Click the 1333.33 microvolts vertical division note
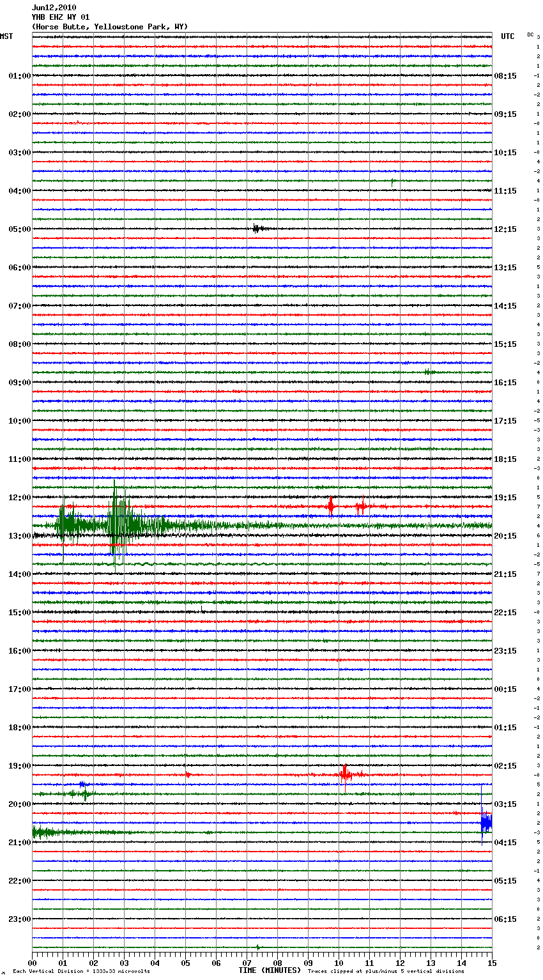 click(81, 972)
